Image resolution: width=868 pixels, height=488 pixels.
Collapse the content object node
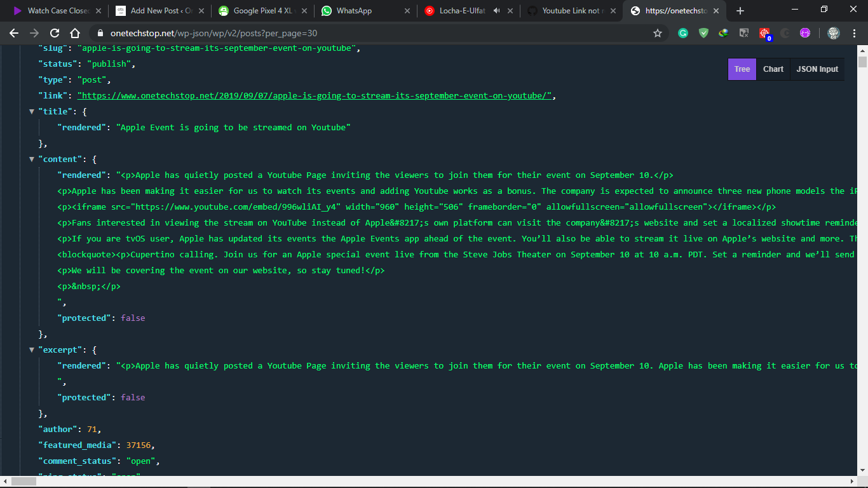[31, 159]
